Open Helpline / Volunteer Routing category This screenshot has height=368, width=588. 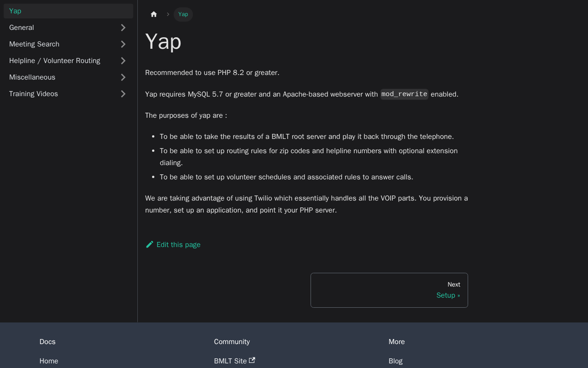coord(55,61)
